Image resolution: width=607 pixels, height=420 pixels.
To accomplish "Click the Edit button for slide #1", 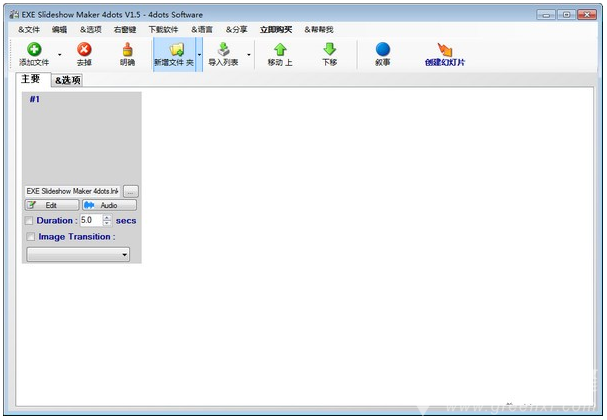I will coord(52,205).
